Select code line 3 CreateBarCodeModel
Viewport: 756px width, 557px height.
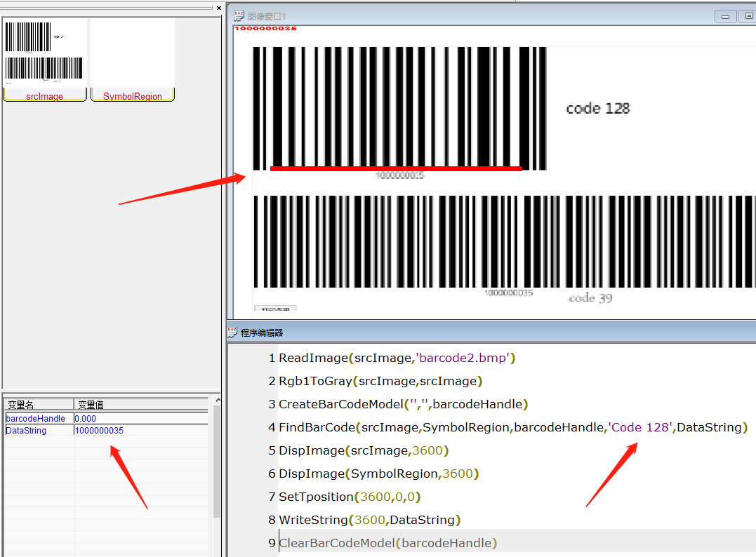(403, 404)
